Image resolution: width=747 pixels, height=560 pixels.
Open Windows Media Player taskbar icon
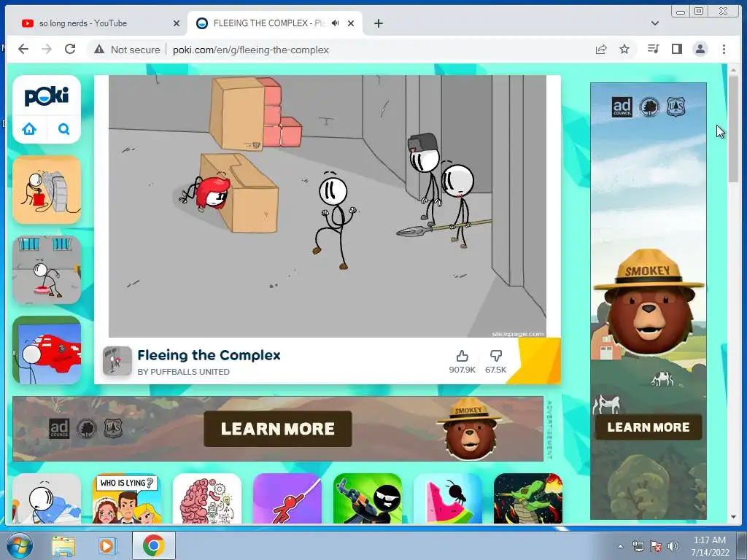107,546
